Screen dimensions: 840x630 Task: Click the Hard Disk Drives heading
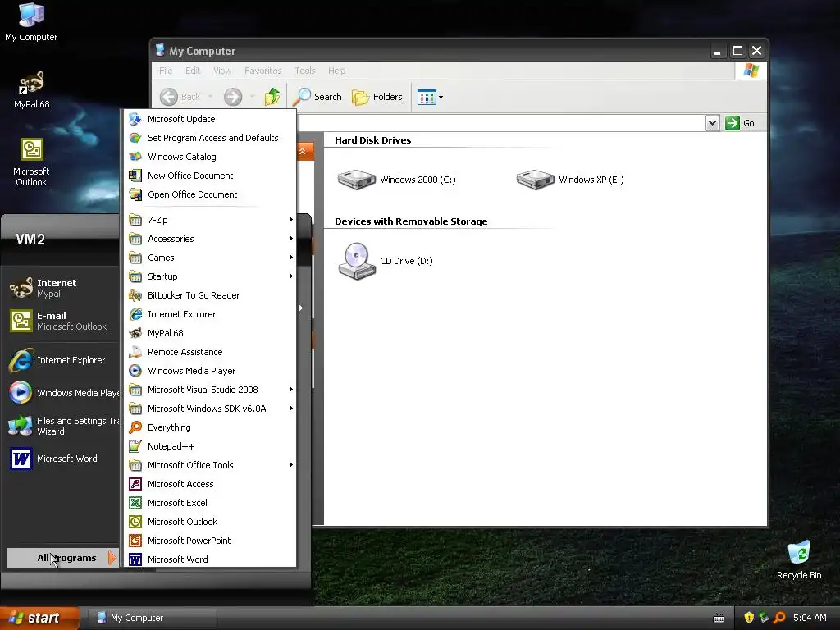coord(373,140)
